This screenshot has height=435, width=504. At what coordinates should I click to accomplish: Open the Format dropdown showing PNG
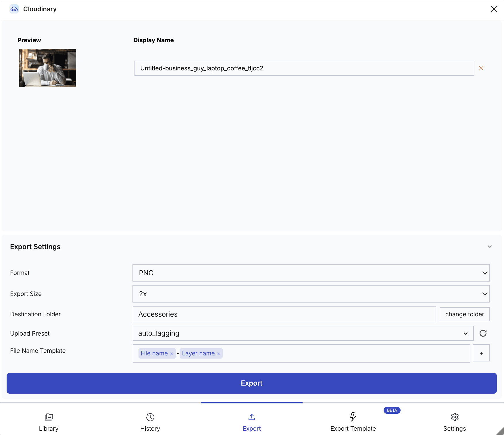pyautogui.click(x=311, y=273)
